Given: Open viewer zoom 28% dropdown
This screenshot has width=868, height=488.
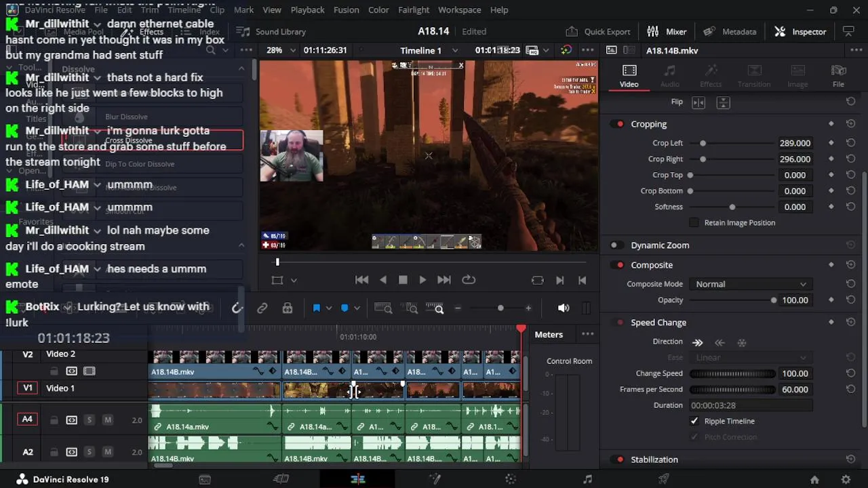Looking at the screenshot, I should click(x=281, y=50).
